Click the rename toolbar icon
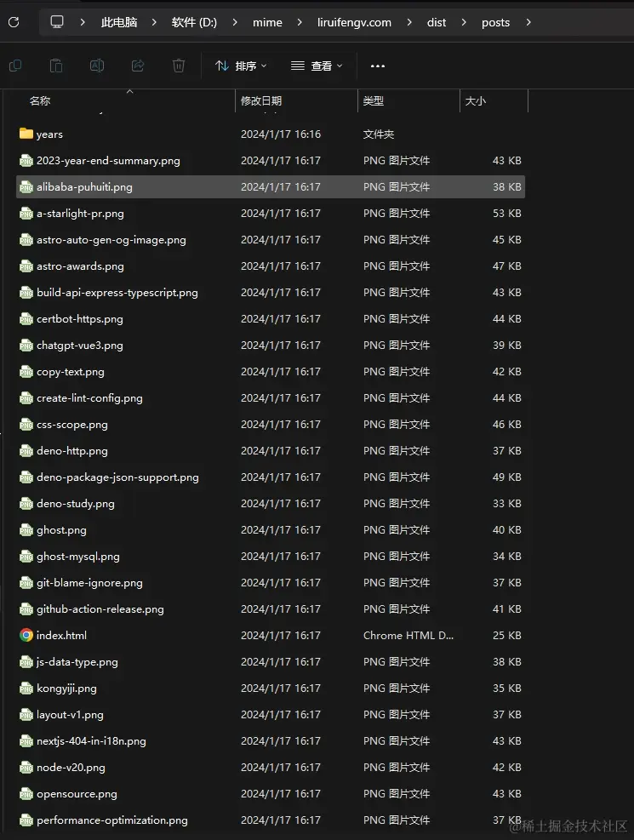Viewport: 634px width, 840px height. click(x=97, y=66)
